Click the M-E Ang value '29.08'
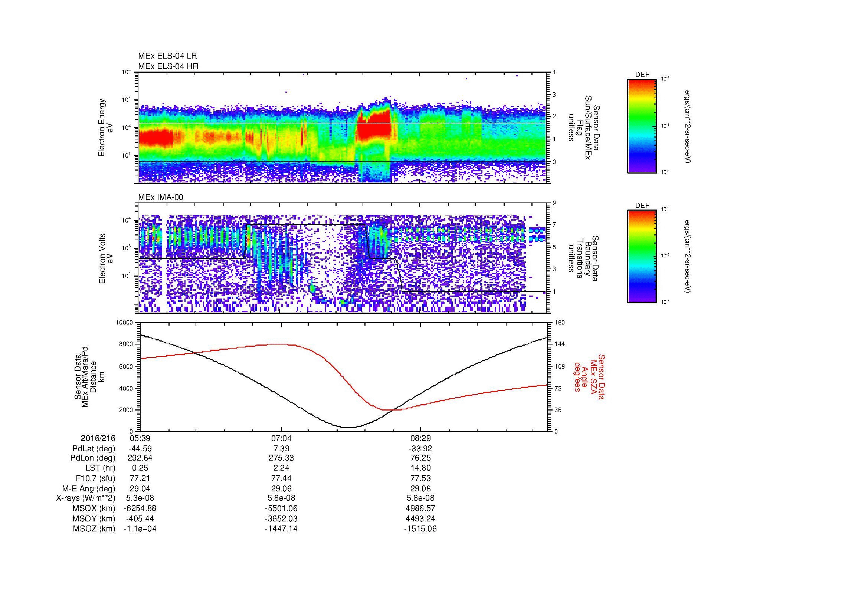868x613 pixels. point(420,488)
